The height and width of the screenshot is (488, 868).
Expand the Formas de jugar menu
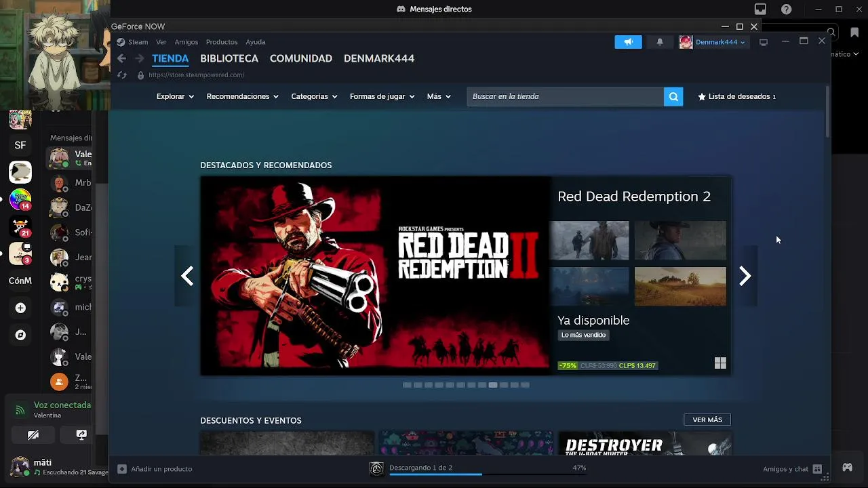click(382, 96)
